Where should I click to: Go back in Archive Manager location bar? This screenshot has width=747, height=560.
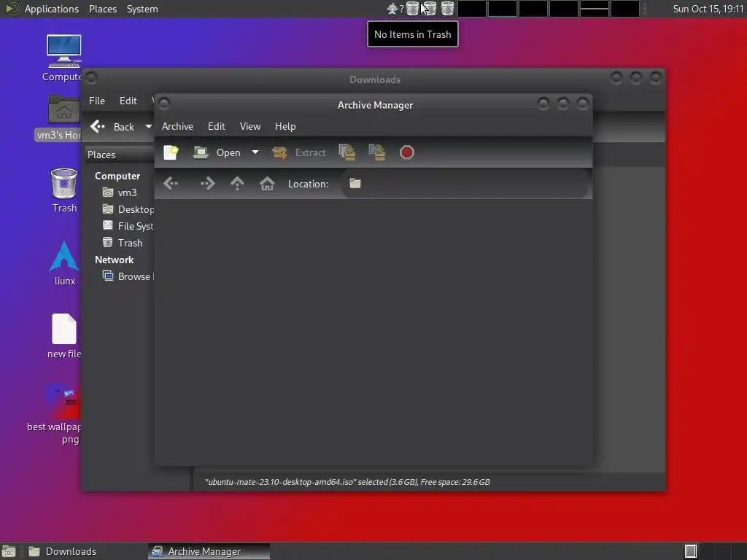pyautogui.click(x=171, y=183)
